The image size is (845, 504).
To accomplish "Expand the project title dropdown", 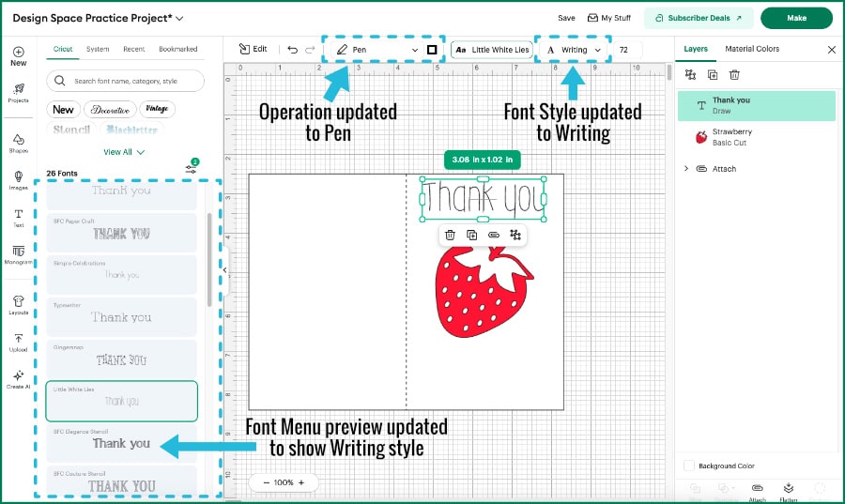I will click(x=179, y=19).
